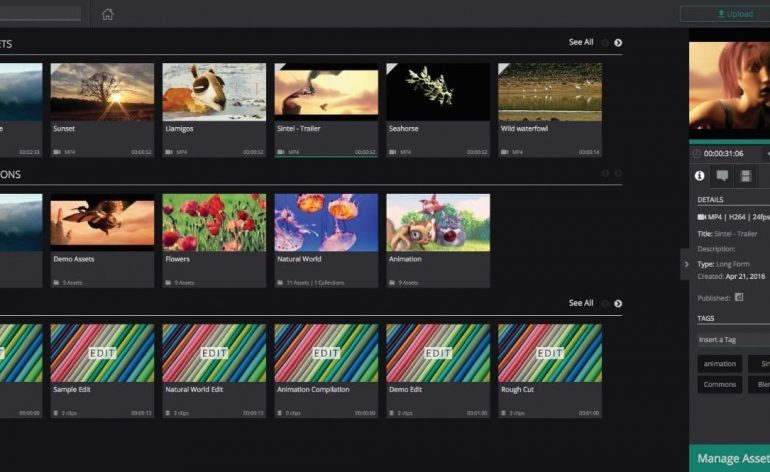
Task: Go to previous page arrow in edits row
Action: 605,304
